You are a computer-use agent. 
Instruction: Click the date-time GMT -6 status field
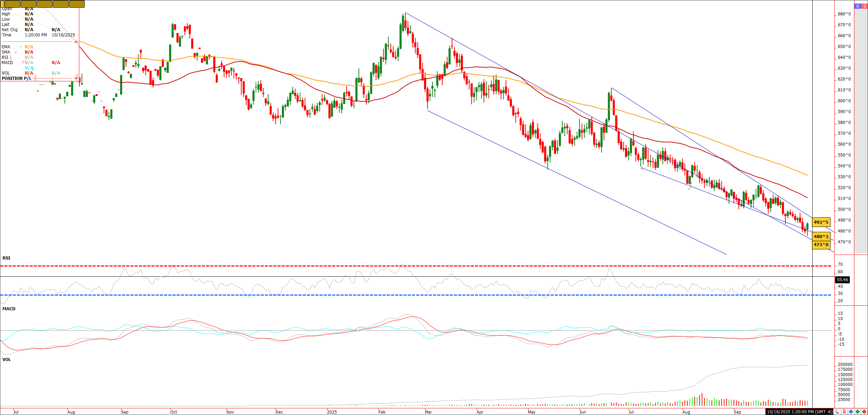point(799,412)
